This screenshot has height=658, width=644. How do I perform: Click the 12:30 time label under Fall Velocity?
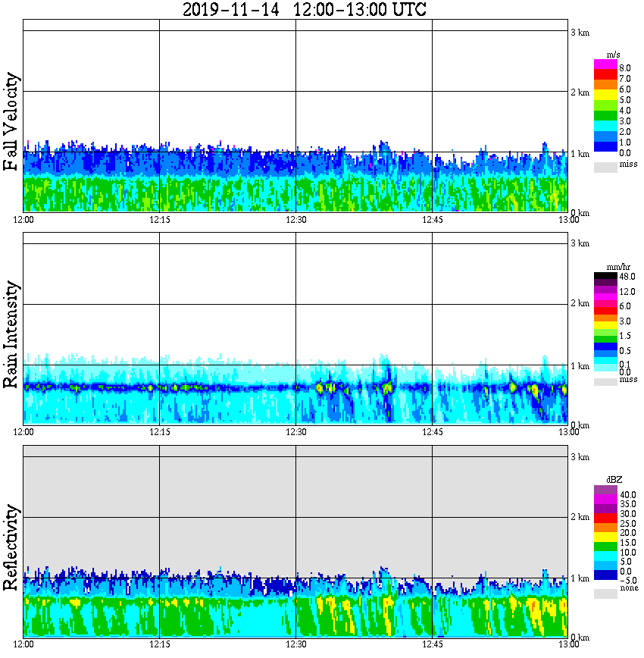(x=296, y=220)
